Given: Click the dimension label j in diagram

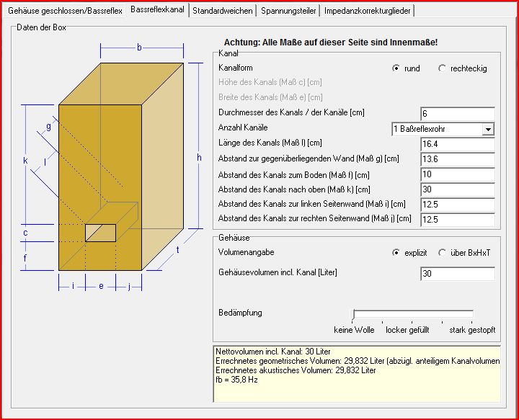Looking at the screenshot, I should [x=130, y=287].
